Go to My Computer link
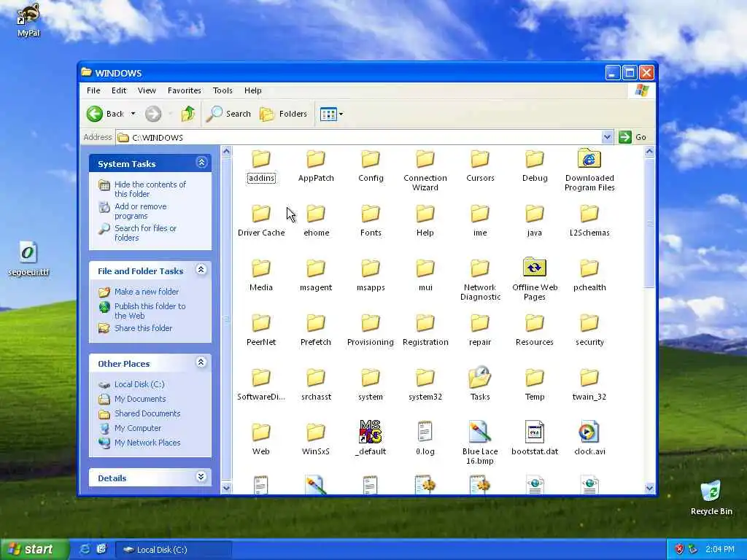 coord(138,428)
